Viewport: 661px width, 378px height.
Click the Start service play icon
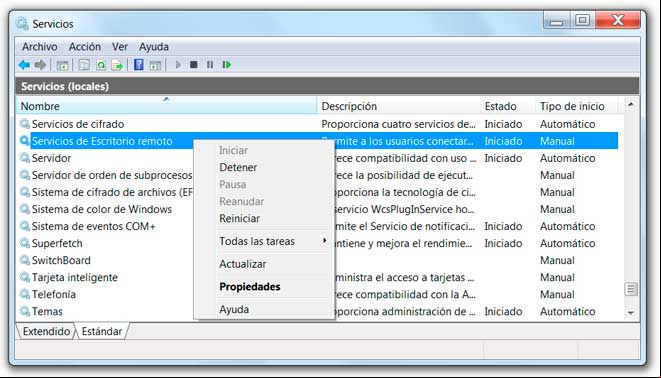(x=178, y=65)
